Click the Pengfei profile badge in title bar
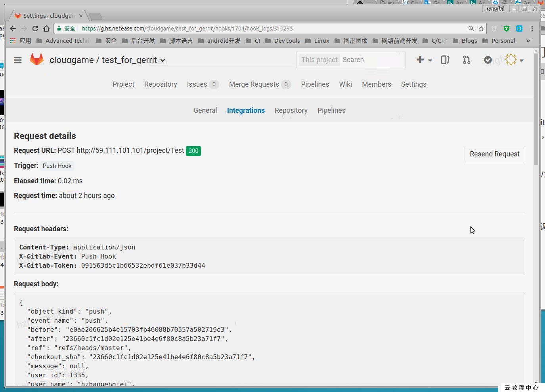This screenshot has width=545, height=392. click(x=495, y=9)
